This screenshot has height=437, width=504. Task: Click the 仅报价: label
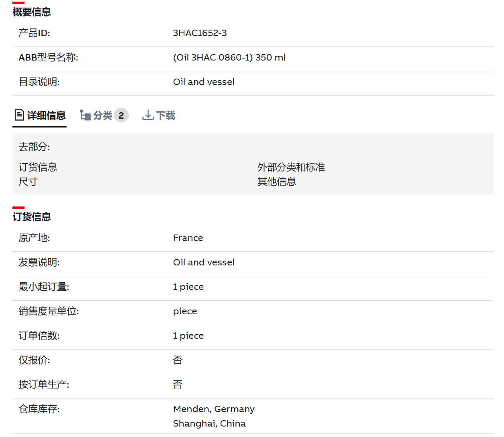tap(34, 360)
